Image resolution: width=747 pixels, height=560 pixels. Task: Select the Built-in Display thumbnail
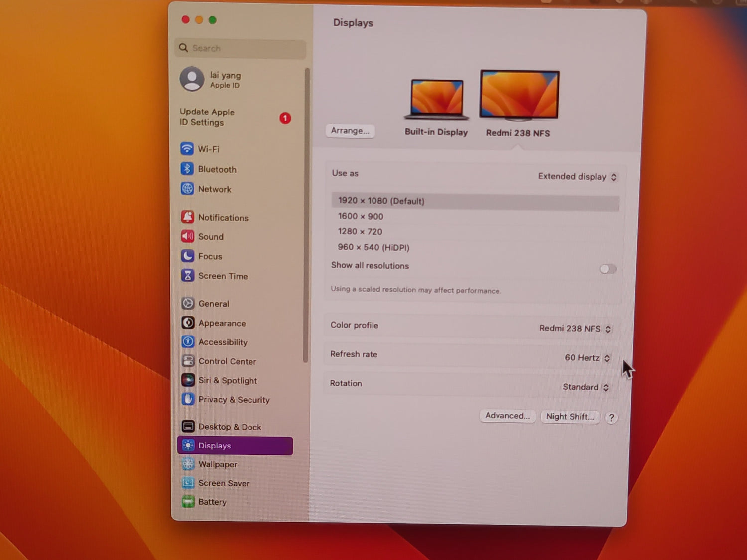coord(436,98)
